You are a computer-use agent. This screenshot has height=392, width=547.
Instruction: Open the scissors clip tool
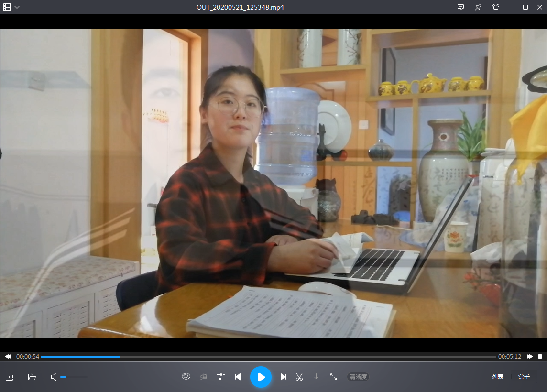point(299,377)
